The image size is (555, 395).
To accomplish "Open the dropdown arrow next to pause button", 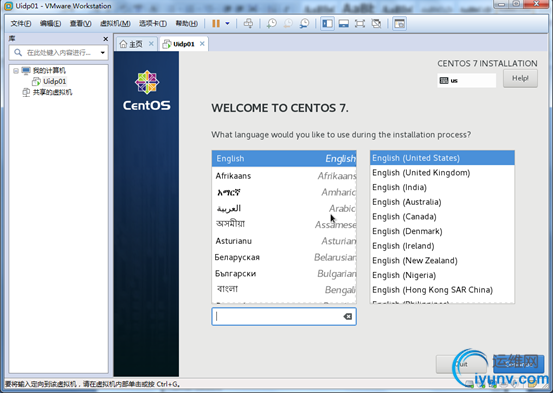I will tap(228, 24).
